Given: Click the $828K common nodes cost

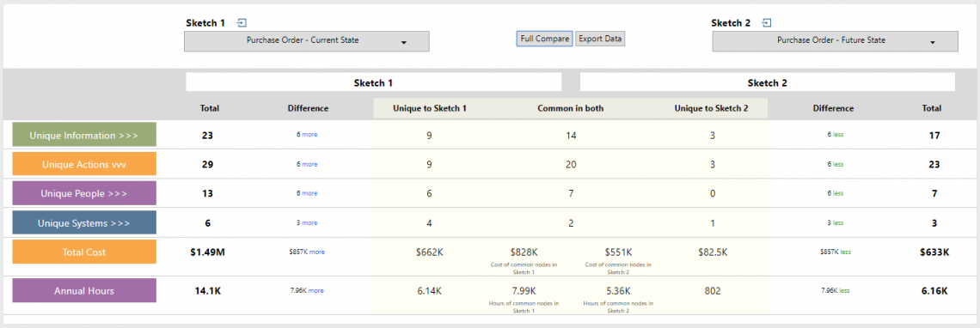Looking at the screenshot, I should 524,252.
